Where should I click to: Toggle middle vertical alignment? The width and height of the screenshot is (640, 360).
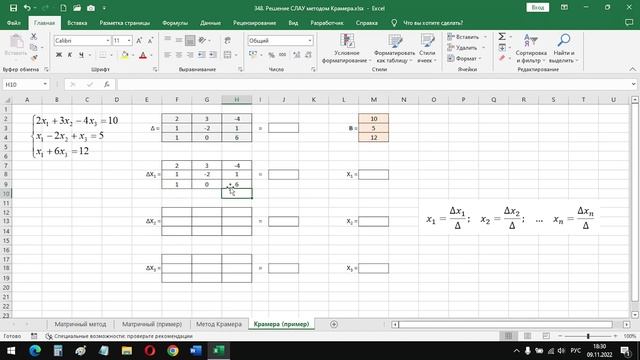tap(179, 40)
